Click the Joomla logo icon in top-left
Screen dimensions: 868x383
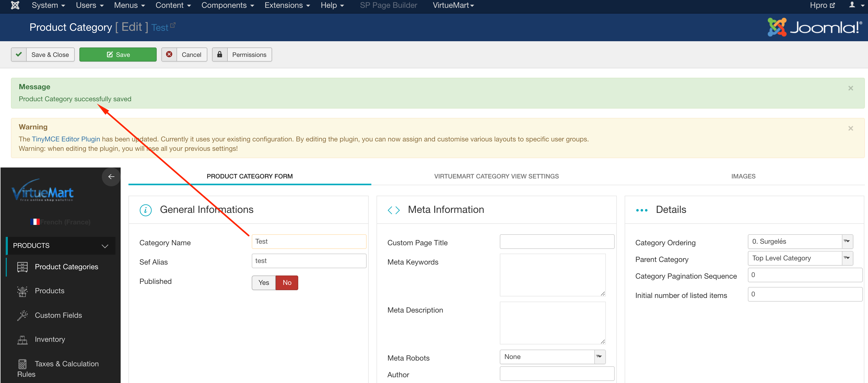point(15,5)
